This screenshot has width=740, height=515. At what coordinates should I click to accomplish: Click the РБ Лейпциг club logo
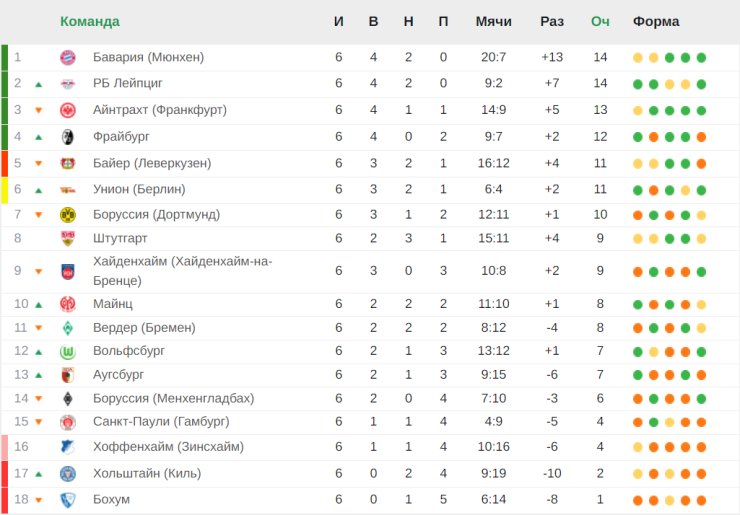tap(68, 84)
